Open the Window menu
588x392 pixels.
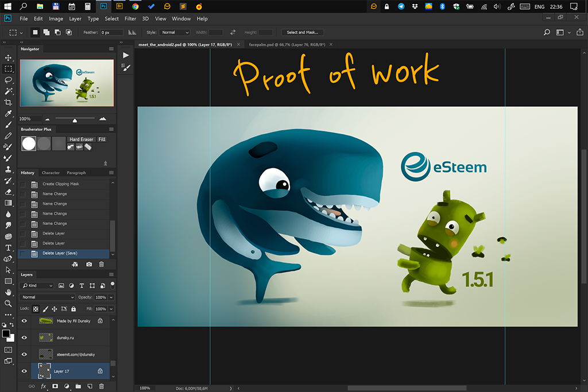(181, 19)
